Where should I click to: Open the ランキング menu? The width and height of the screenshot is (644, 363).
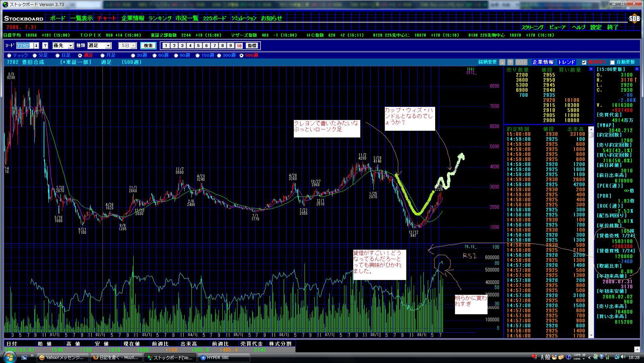tap(160, 18)
